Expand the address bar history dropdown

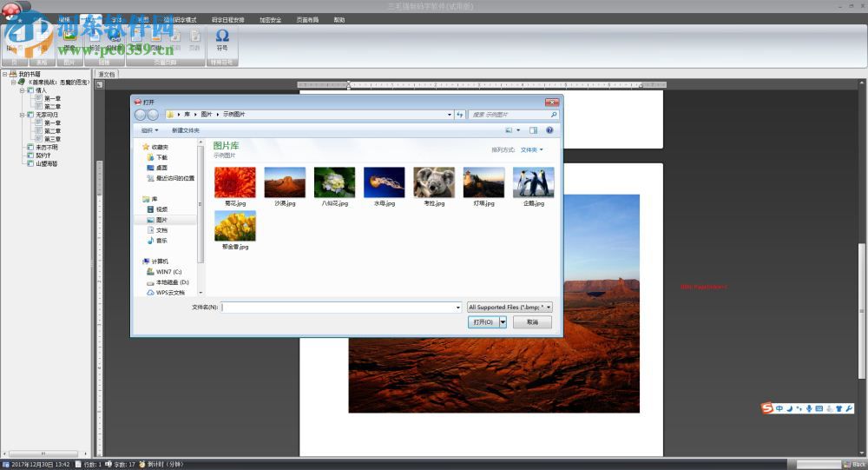450,115
